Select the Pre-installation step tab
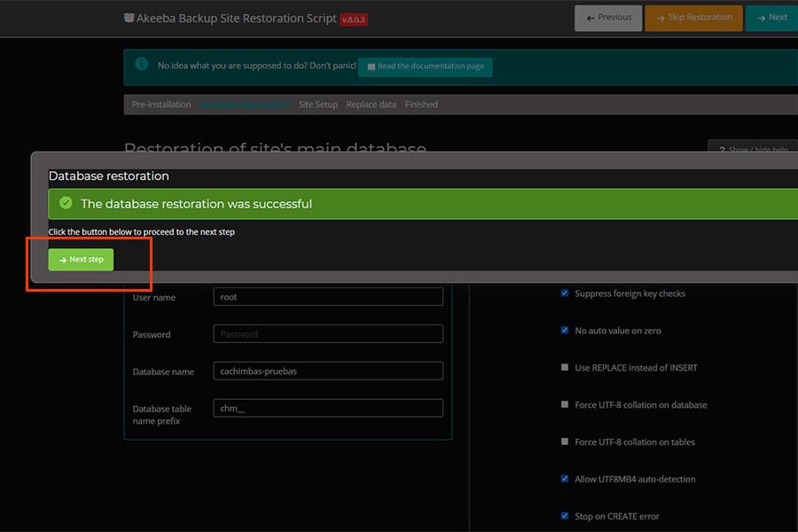This screenshot has height=532, width=798. (161, 105)
